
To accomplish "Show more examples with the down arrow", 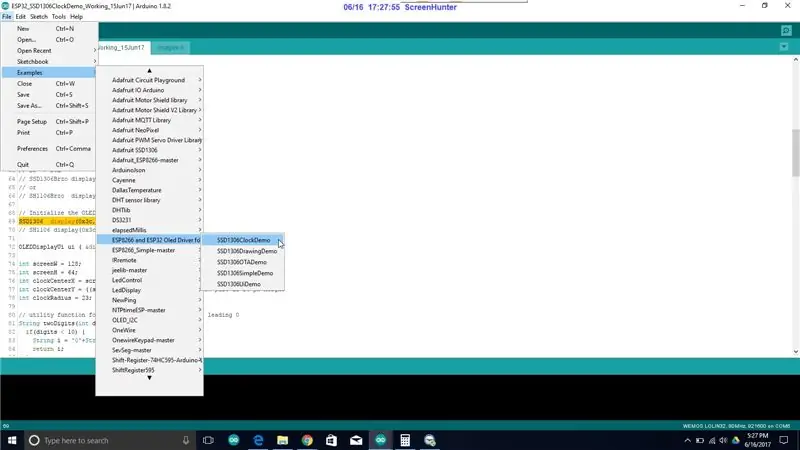I will pos(149,378).
